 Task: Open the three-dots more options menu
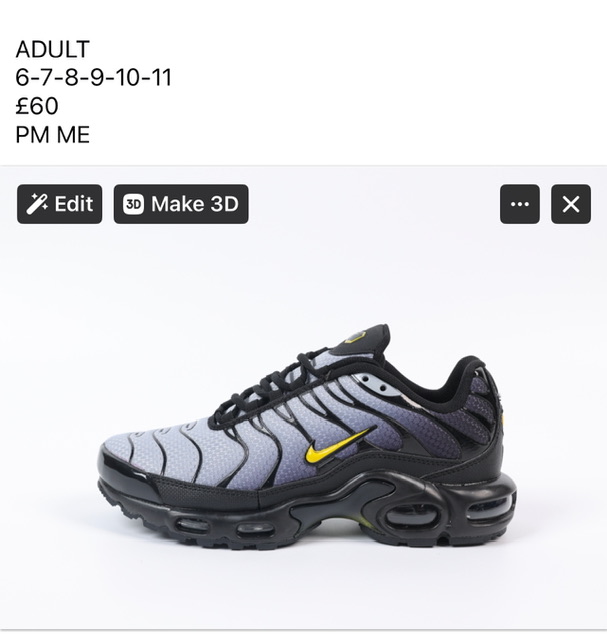click(x=520, y=204)
